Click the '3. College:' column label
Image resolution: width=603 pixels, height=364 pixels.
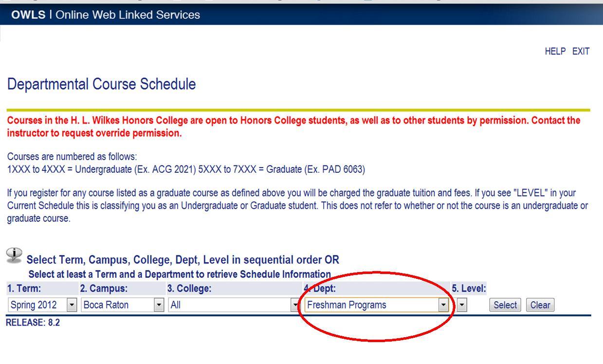(189, 289)
